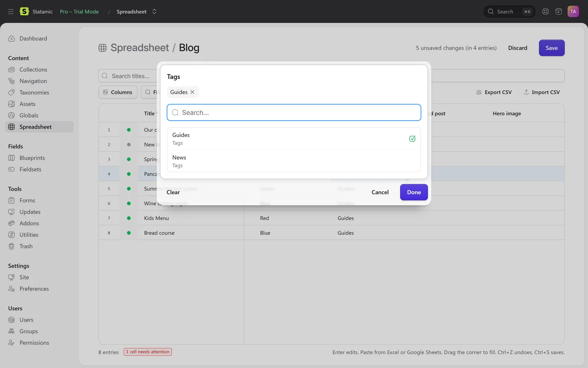Remove the Guides tag chip
Screen dimensions: 588x368
pyautogui.click(x=192, y=92)
